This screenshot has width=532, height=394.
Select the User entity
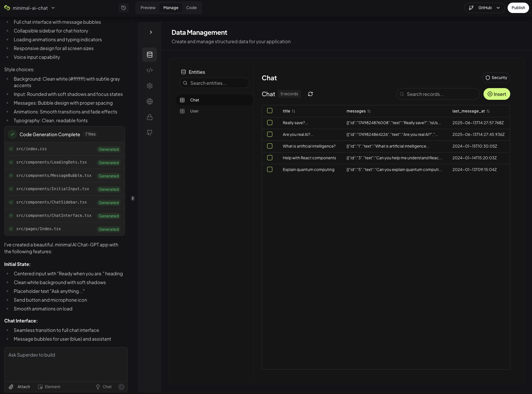[214, 111]
